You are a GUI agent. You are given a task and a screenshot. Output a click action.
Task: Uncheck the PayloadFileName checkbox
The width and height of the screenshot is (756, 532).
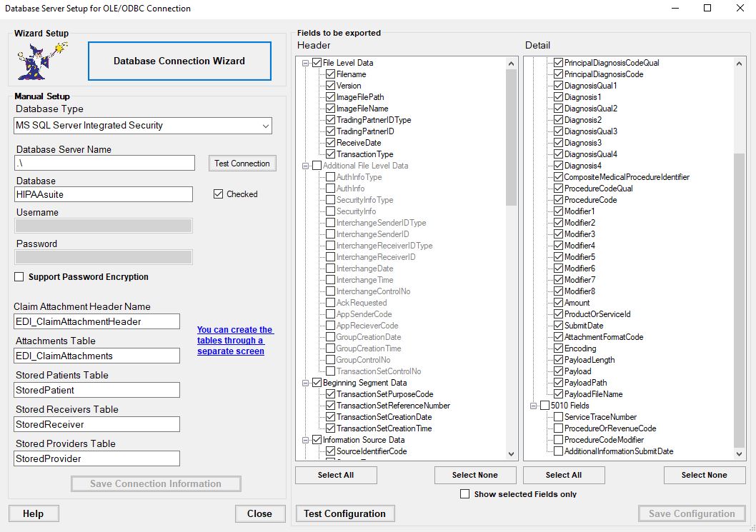point(558,394)
